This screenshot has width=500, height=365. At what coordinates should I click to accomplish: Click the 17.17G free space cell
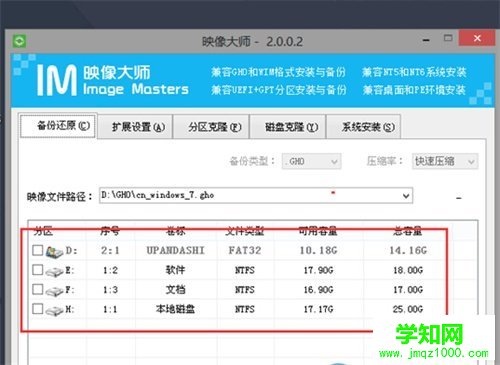click(x=318, y=309)
